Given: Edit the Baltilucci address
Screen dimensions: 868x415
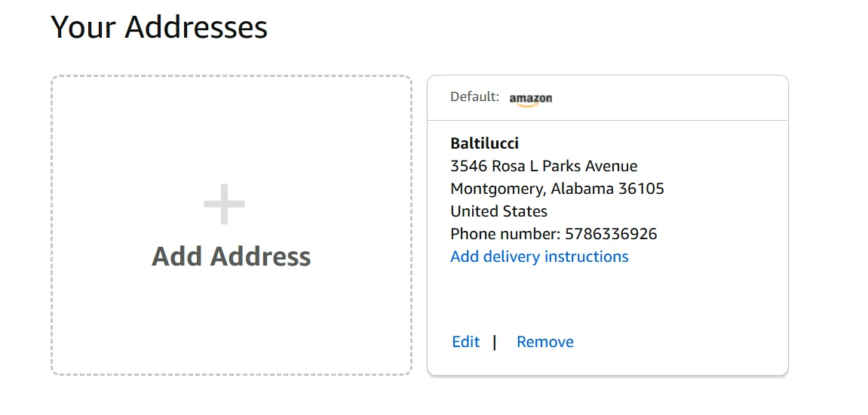Looking at the screenshot, I should coord(465,343).
